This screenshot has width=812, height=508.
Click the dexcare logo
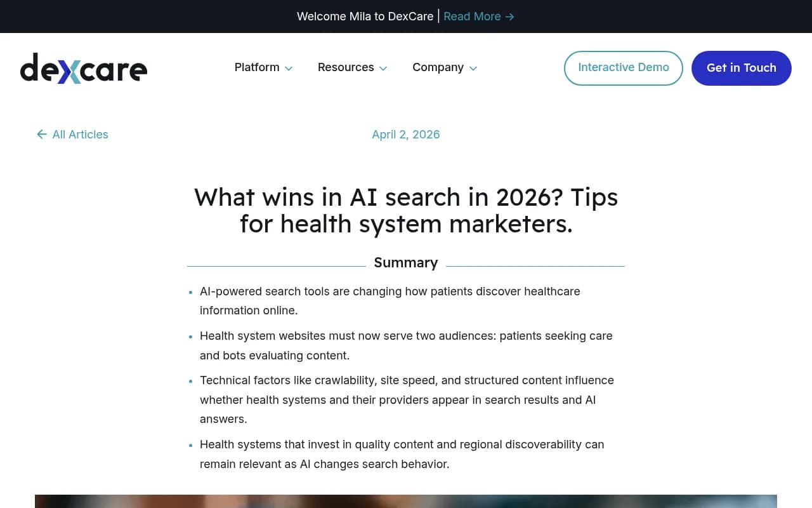tap(84, 69)
